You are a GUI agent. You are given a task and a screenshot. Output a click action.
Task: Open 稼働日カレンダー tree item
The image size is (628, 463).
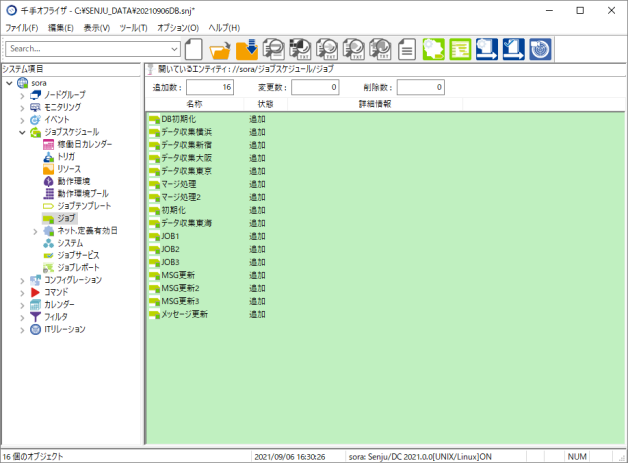coord(85,144)
